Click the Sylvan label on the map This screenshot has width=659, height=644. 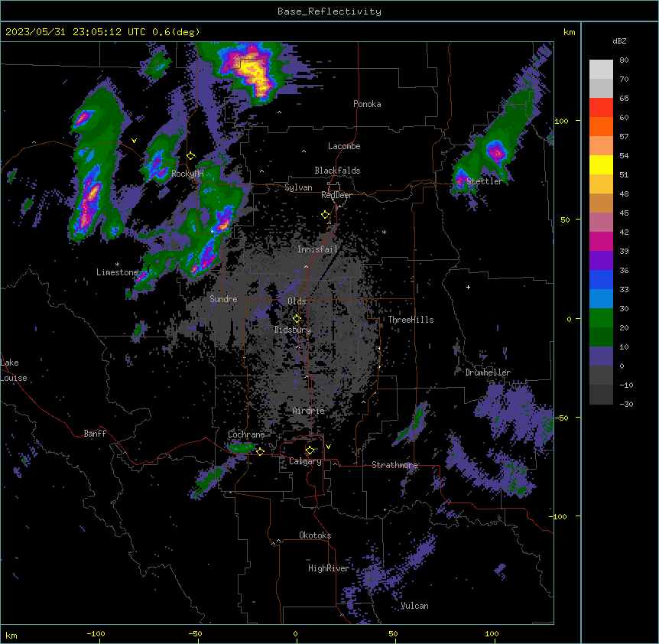298,187
